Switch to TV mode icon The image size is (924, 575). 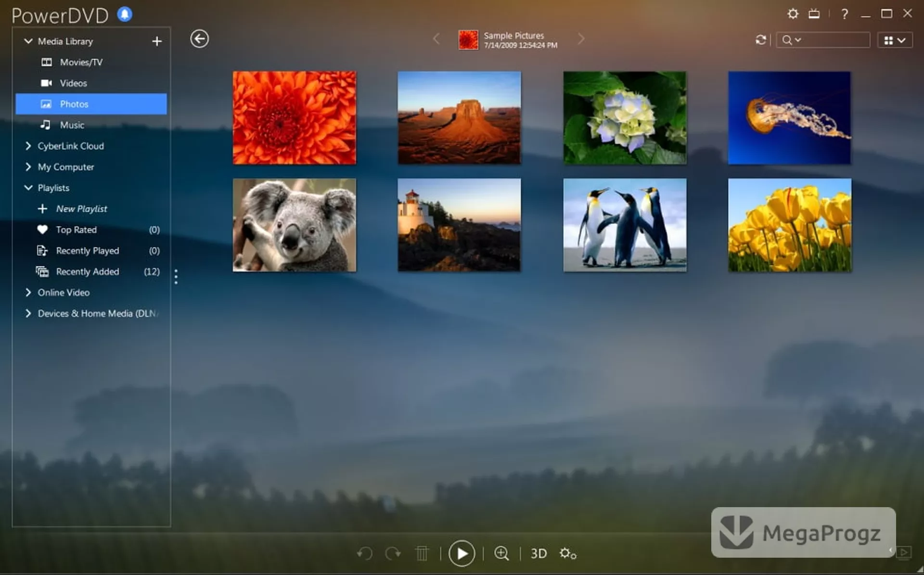[814, 13]
